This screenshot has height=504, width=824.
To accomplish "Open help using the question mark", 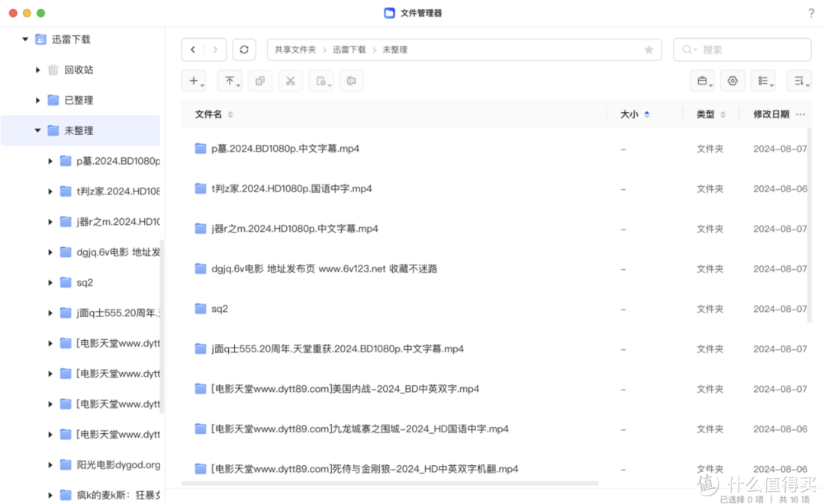I will 810,13.
